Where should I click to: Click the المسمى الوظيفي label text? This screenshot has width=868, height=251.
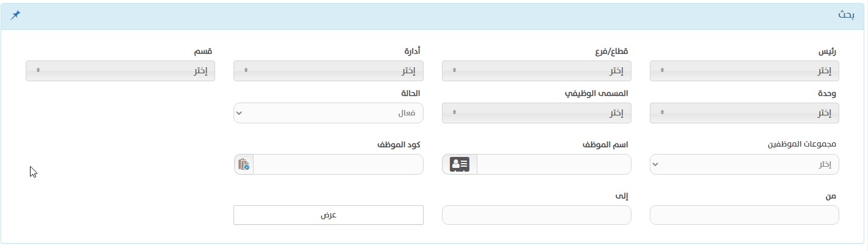(596, 94)
